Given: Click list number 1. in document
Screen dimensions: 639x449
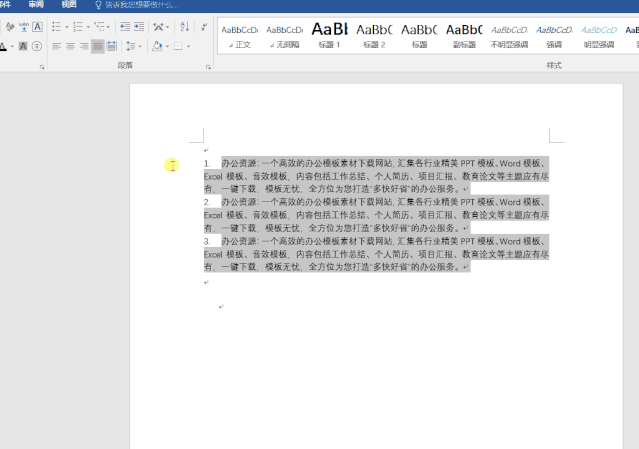Looking at the screenshot, I should click(207, 164).
